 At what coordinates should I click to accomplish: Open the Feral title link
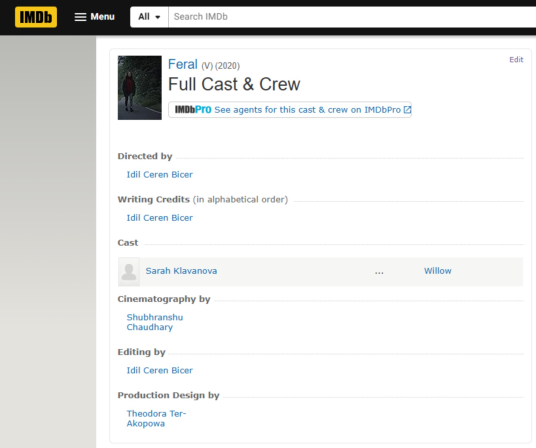pyautogui.click(x=183, y=64)
